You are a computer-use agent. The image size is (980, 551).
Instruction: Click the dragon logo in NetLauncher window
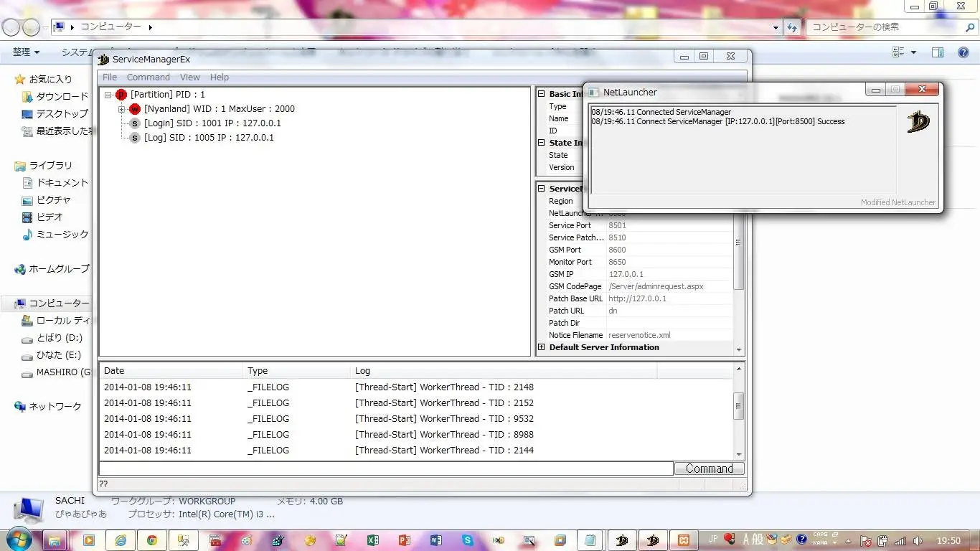(x=918, y=121)
